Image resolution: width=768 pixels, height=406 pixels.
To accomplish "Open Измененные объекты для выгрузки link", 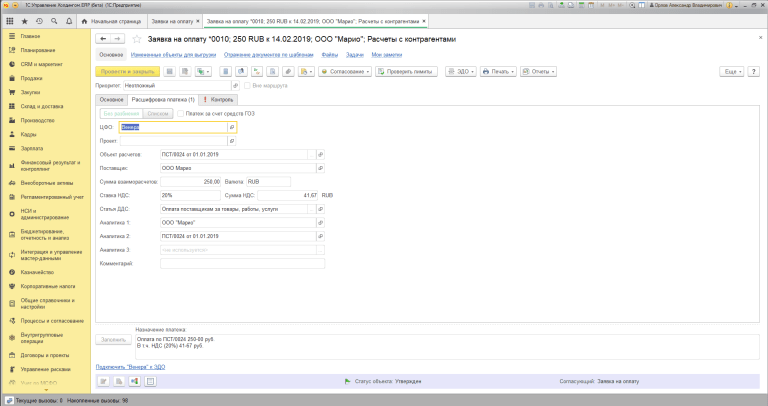I will [173, 55].
